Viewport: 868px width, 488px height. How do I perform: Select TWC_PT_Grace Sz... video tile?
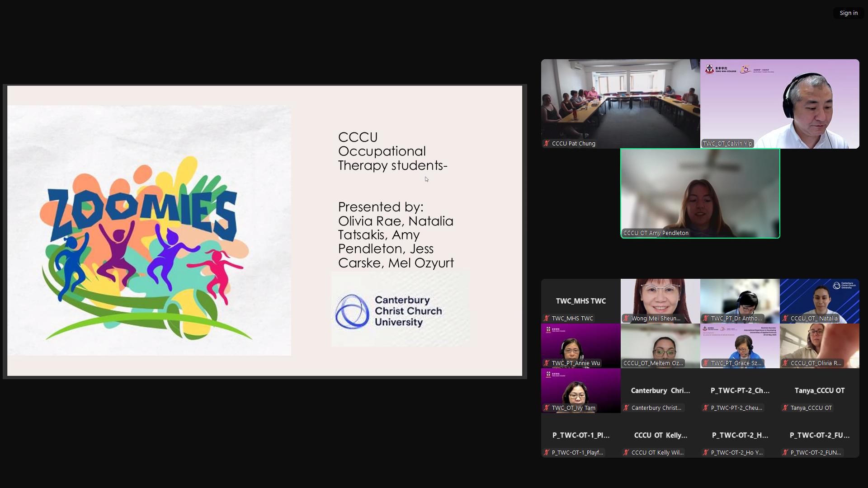[x=740, y=346]
